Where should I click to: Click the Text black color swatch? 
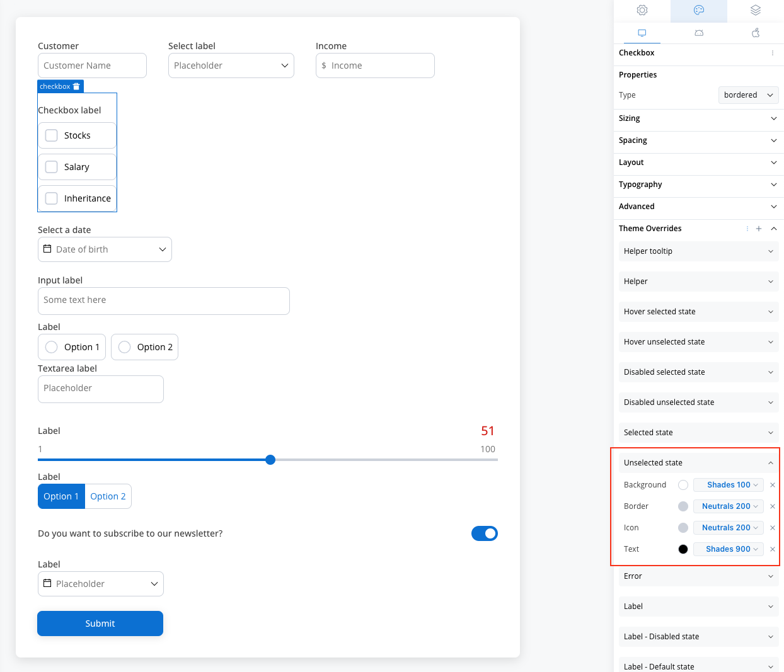point(683,549)
